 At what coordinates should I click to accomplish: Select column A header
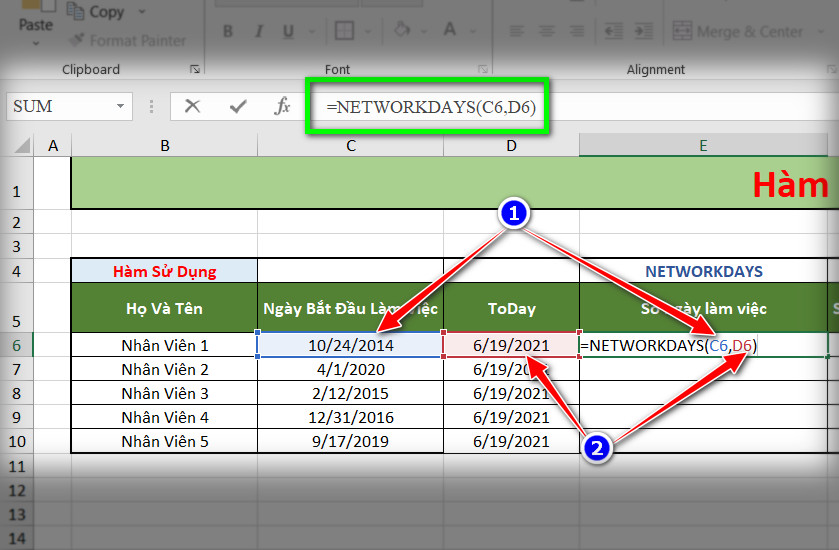tap(52, 146)
